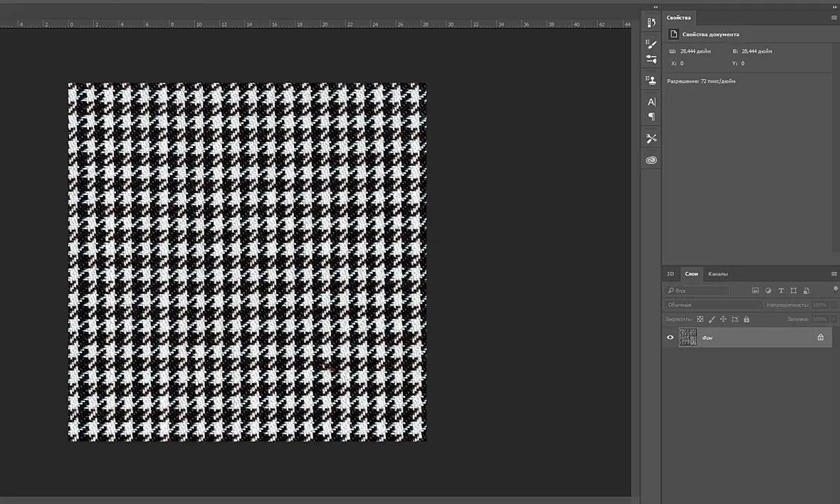
Task: Open the Brush settings panel icon
Action: [x=651, y=44]
